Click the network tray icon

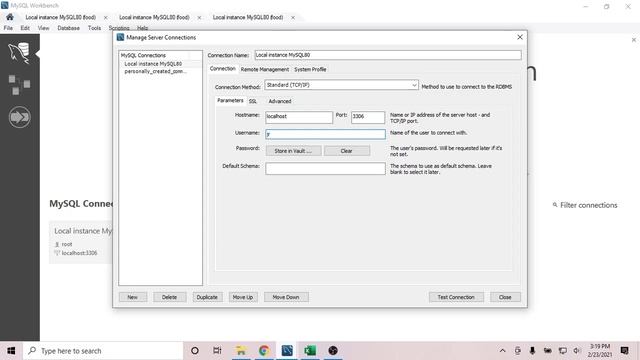[562, 351]
